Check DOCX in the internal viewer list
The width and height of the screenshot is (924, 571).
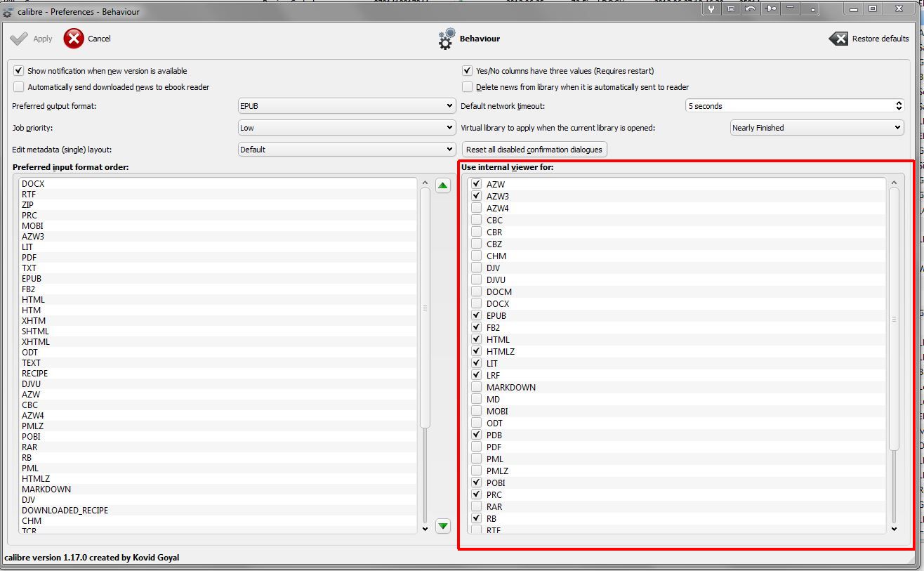(x=477, y=303)
